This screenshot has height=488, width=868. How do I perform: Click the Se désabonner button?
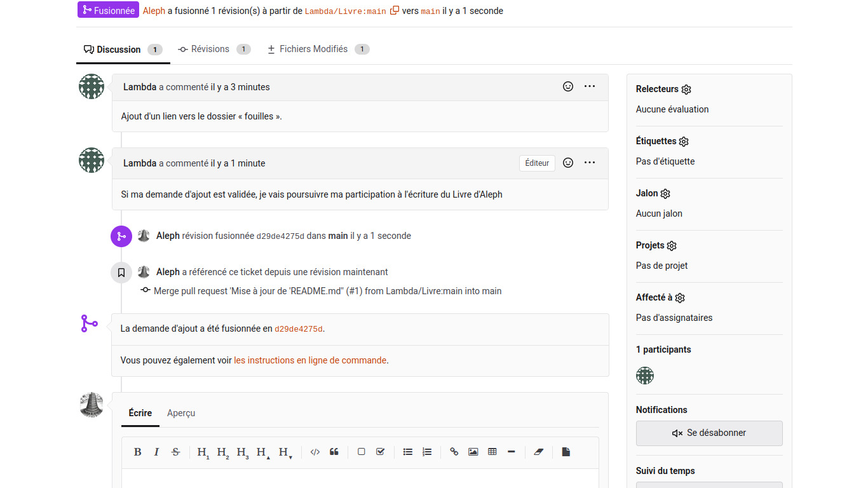click(709, 433)
